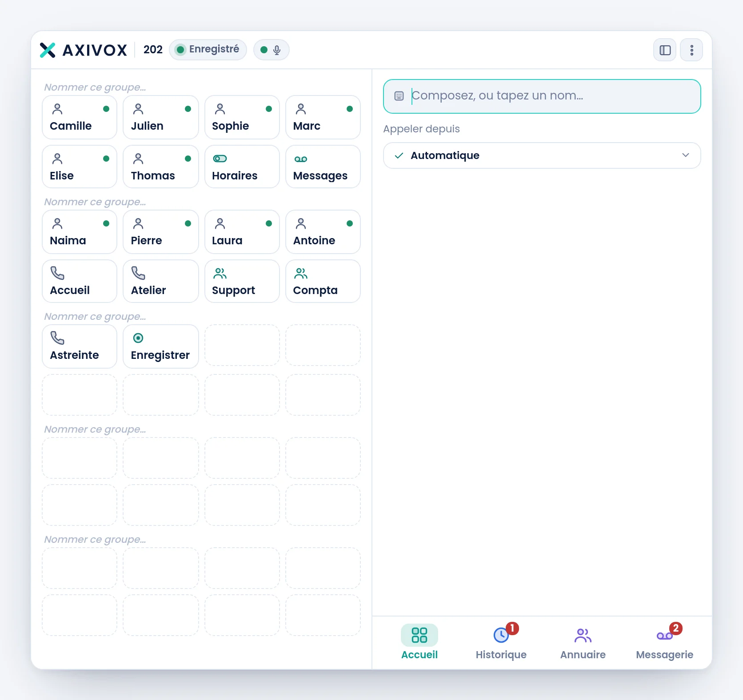Select the Thomas contact tile
The image size is (743, 700).
[161, 167]
